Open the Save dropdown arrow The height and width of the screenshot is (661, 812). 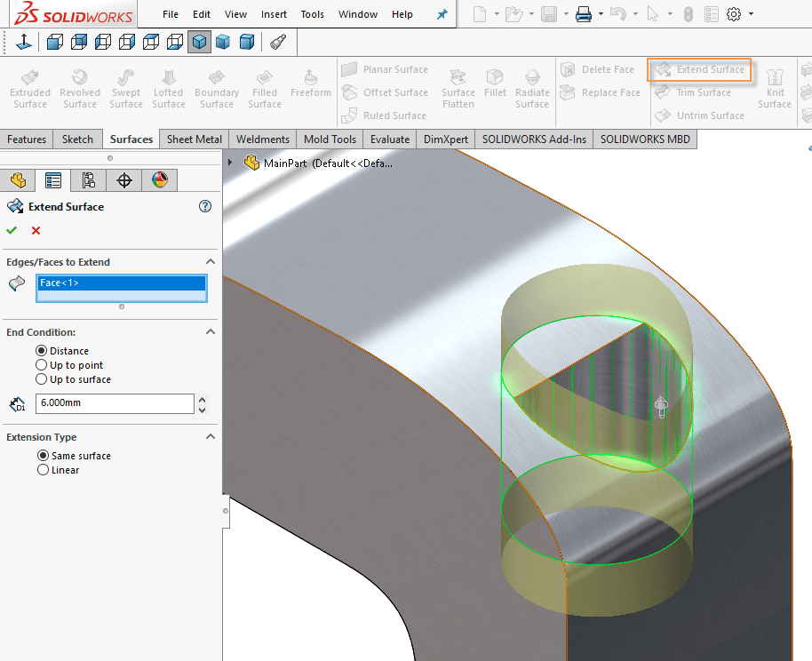click(x=566, y=14)
